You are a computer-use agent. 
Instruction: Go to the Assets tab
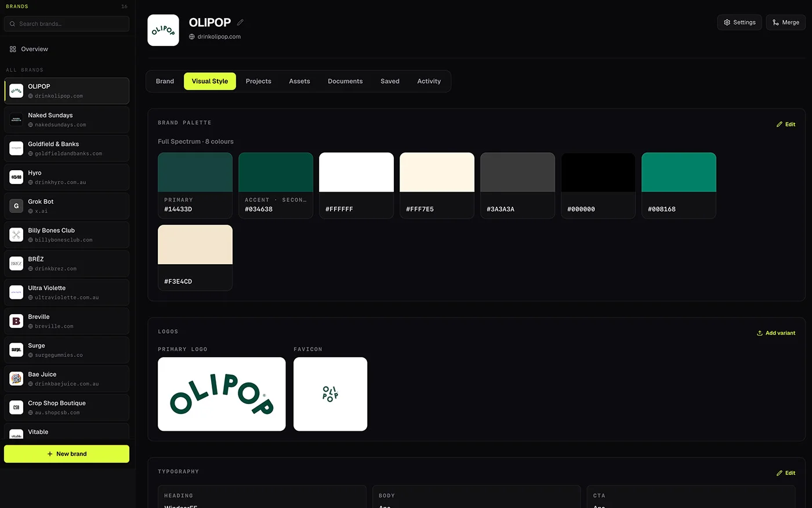(x=299, y=81)
